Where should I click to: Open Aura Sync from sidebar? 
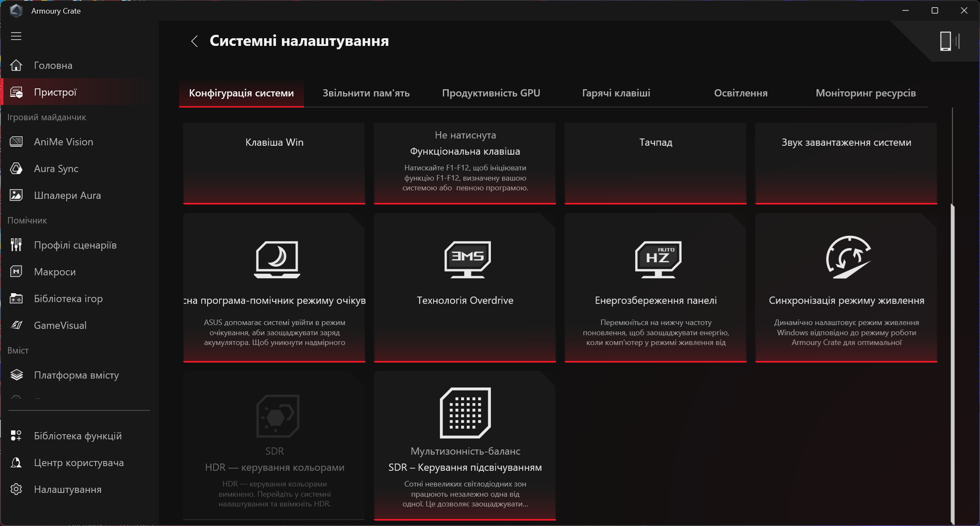click(x=56, y=169)
